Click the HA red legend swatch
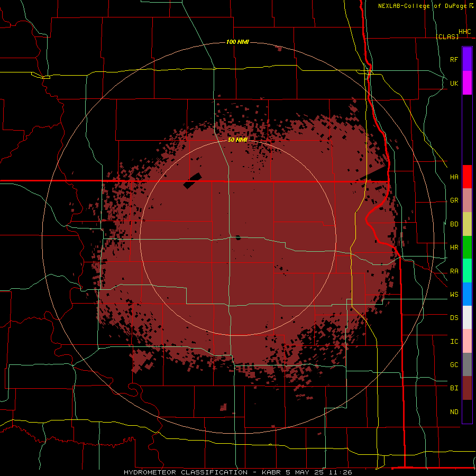The height and width of the screenshot is (476, 476). click(x=467, y=177)
